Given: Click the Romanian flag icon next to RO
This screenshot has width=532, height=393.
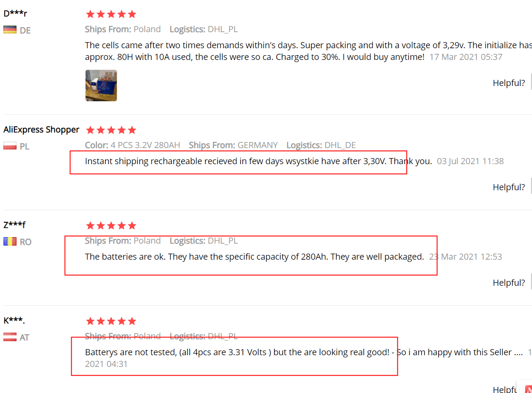Looking at the screenshot, I should (x=10, y=241).
